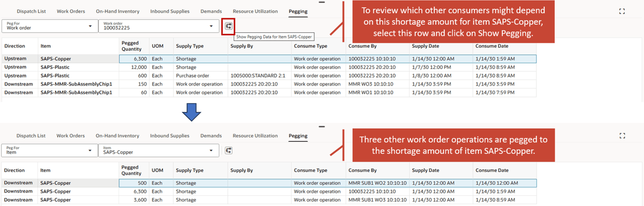Click the MMR SUB1 WO3 10:10:10 cell
Screen dimensions: 644x206
[377, 200]
